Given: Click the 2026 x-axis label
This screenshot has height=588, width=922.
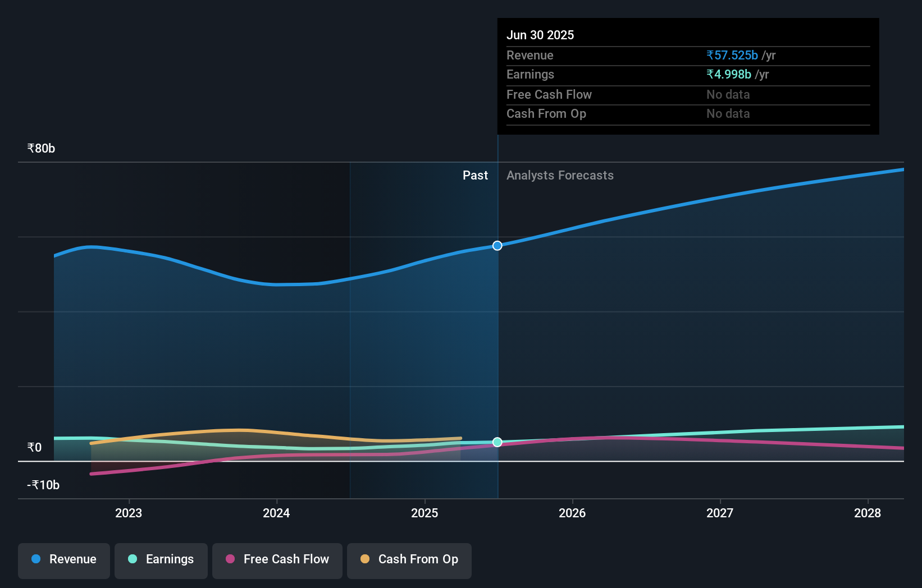Looking at the screenshot, I should [572, 513].
